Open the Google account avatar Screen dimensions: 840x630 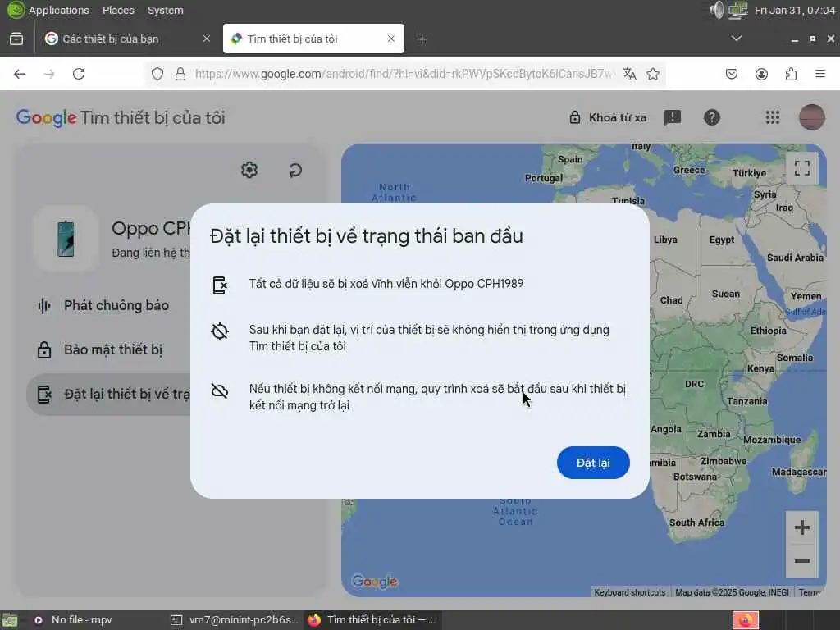pos(811,117)
